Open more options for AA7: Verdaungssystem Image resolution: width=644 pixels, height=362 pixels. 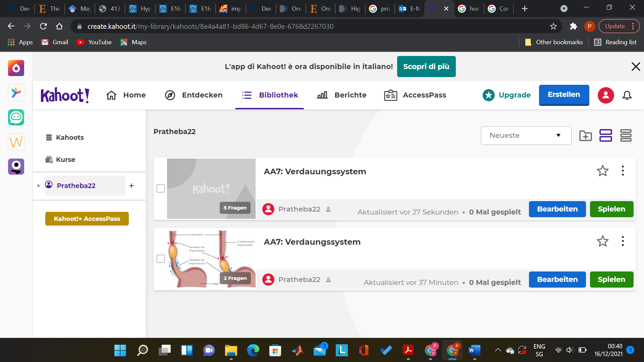pyautogui.click(x=623, y=241)
